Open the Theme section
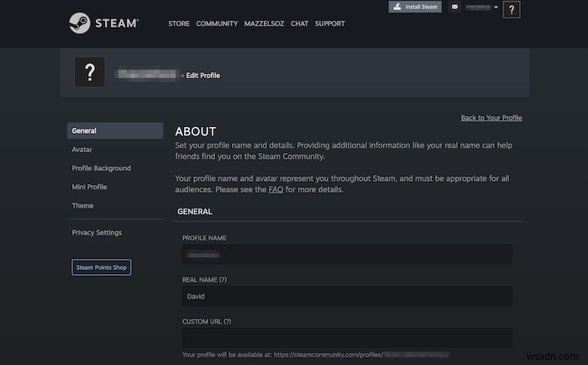 [x=83, y=205]
